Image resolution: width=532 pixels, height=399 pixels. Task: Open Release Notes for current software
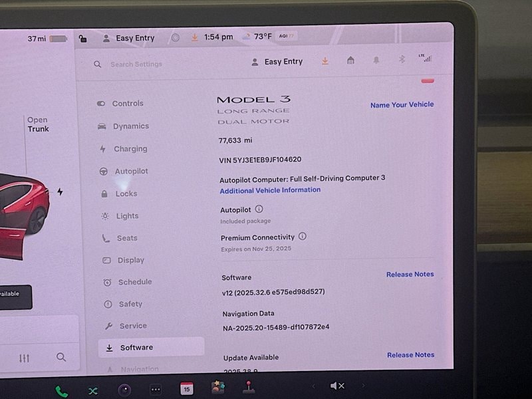410,274
